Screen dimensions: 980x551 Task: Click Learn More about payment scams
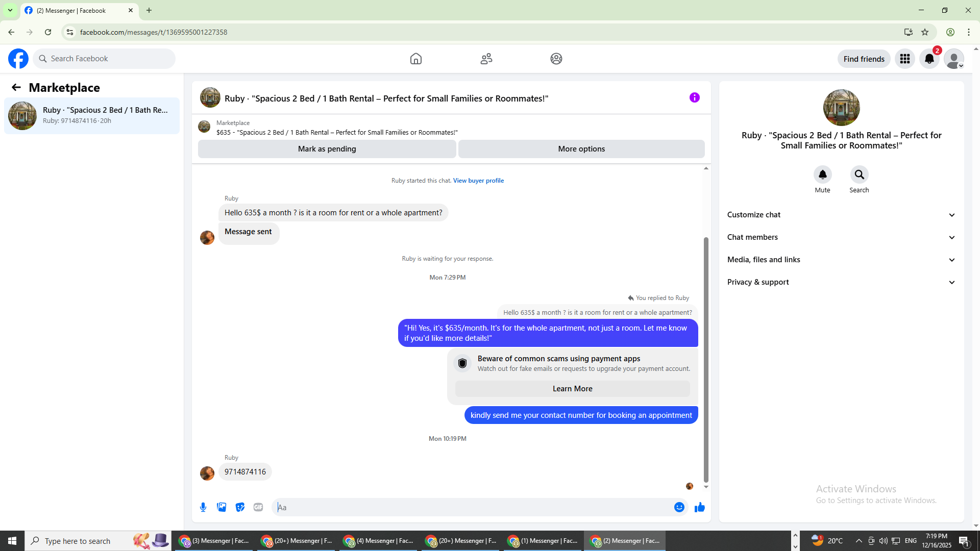573,389
